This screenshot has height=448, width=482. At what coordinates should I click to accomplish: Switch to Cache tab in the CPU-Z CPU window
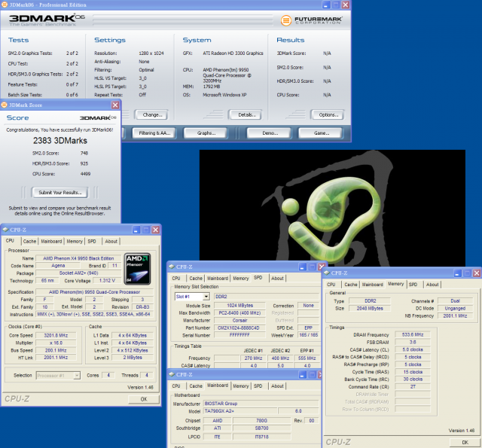point(29,241)
